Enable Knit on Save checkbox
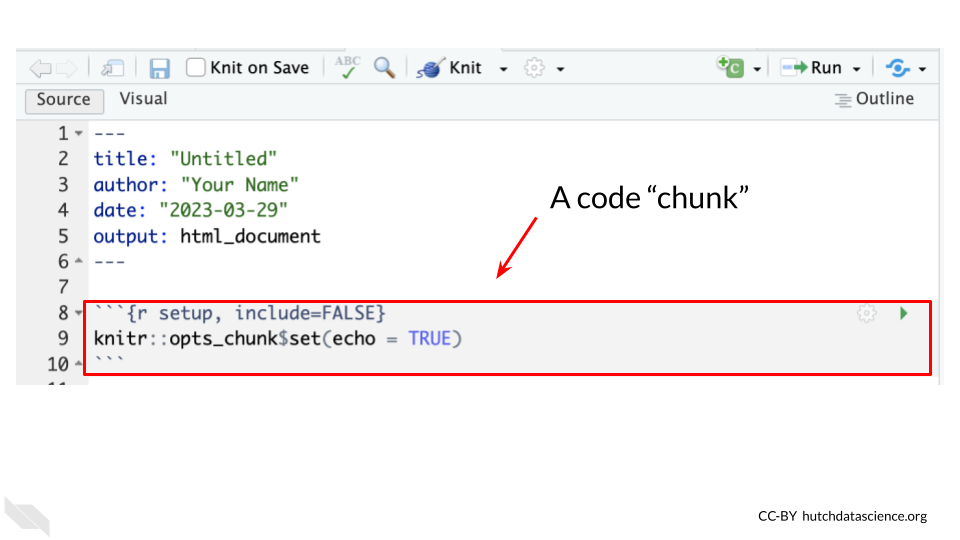This screenshot has width=960, height=540. pyautogui.click(x=195, y=67)
